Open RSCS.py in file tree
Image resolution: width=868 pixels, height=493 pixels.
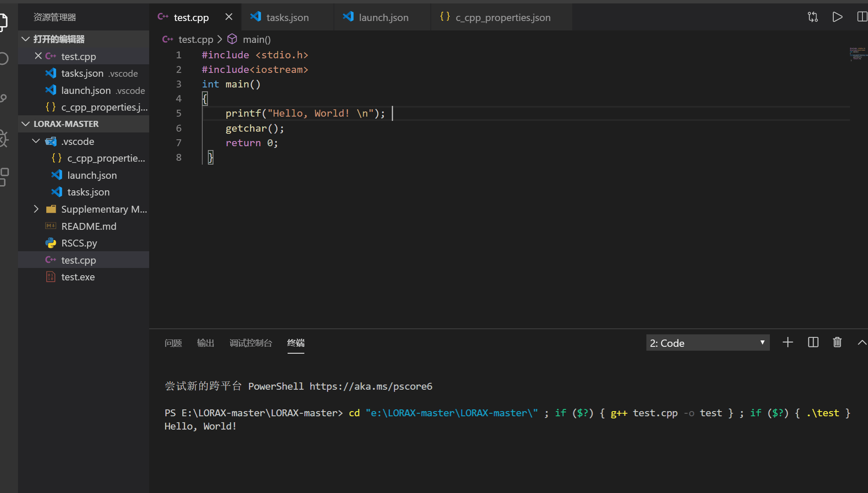click(79, 243)
